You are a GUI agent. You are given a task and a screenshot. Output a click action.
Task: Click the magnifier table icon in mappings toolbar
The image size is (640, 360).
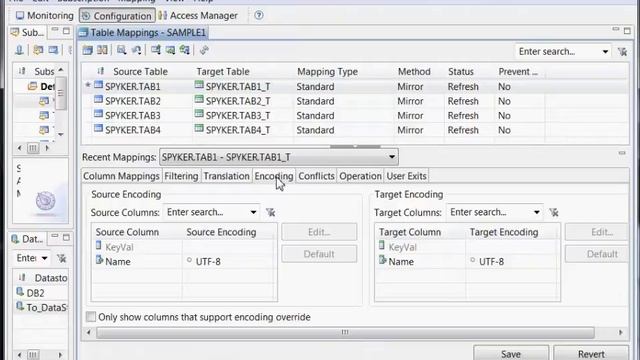[x=121, y=50]
